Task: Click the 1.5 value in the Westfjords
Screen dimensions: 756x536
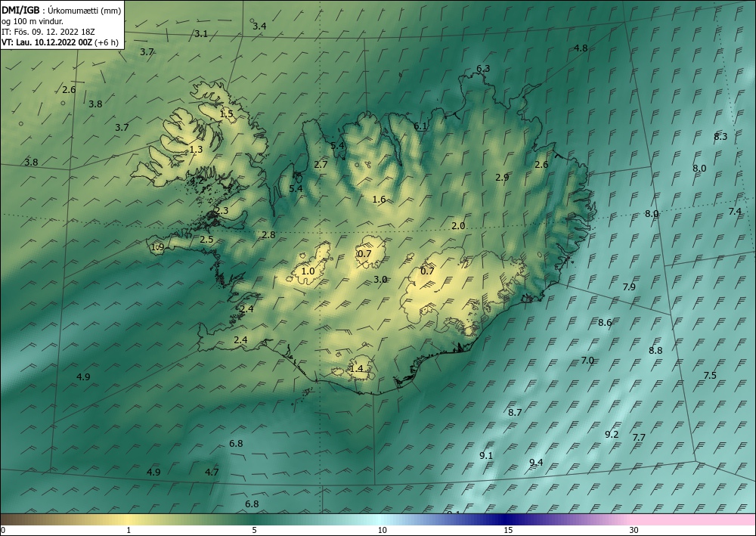Action: pyautogui.click(x=226, y=113)
